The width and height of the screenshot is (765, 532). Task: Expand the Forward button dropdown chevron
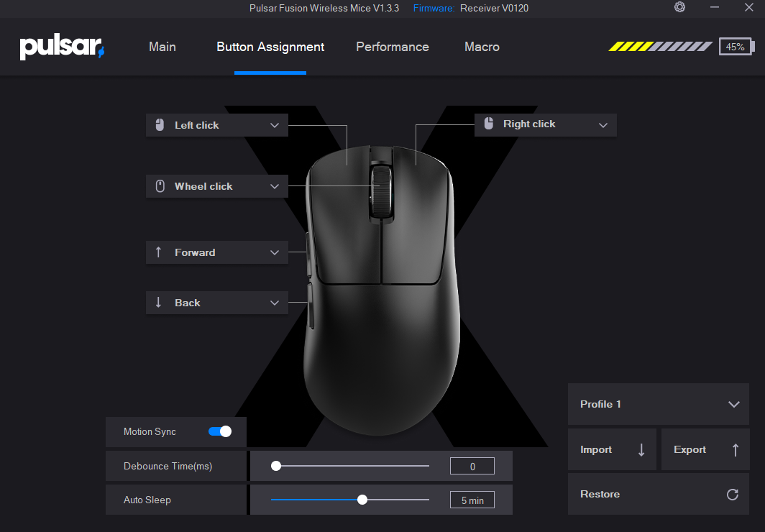coord(275,252)
